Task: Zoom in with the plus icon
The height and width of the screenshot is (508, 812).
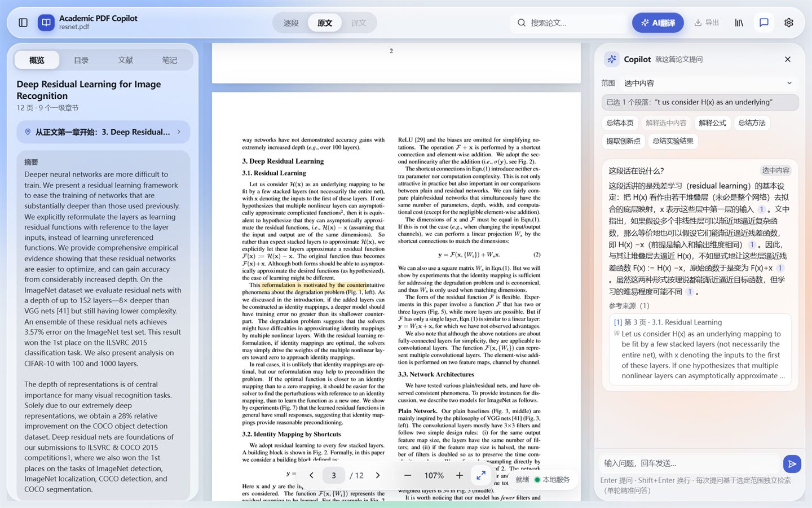Action: (x=460, y=475)
